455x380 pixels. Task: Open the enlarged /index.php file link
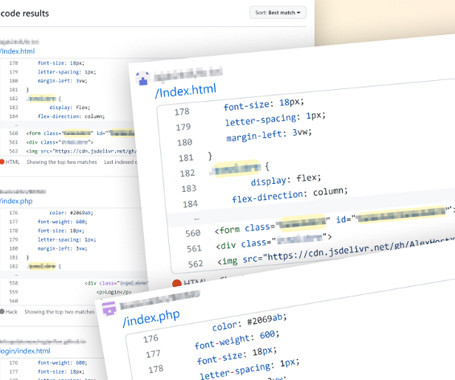(x=151, y=318)
